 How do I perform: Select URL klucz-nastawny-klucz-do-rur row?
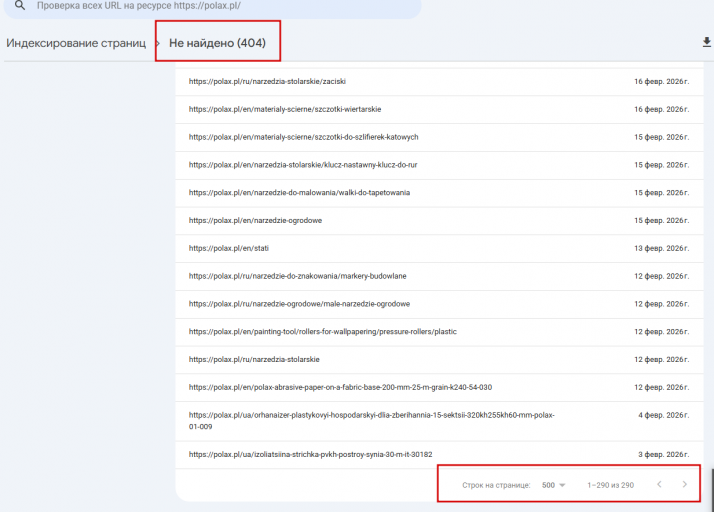coord(439,165)
